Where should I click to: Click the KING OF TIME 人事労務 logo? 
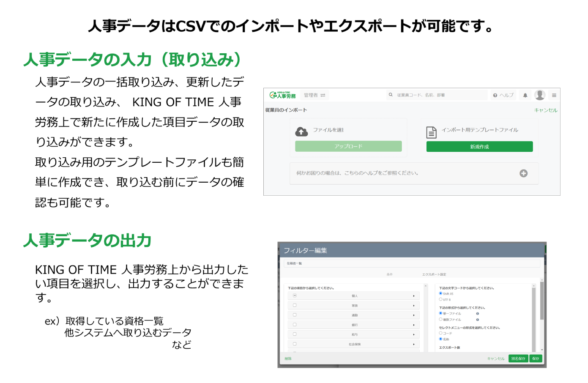(x=283, y=95)
